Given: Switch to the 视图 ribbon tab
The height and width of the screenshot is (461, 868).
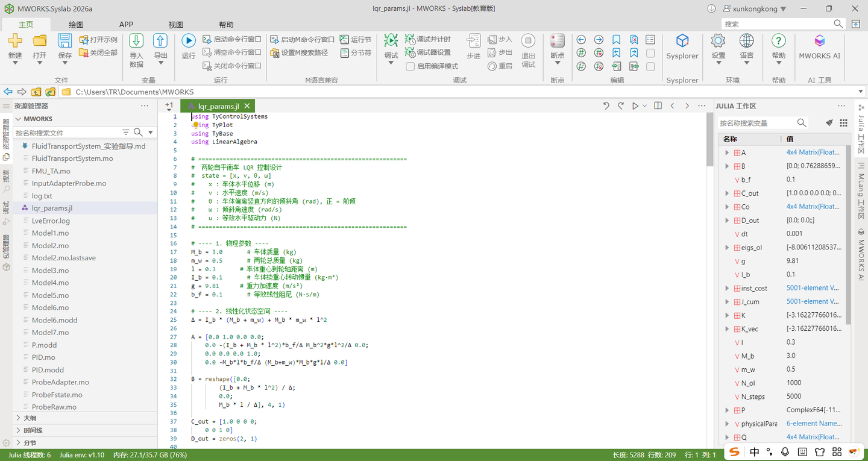Looking at the screenshot, I should 176,25.
